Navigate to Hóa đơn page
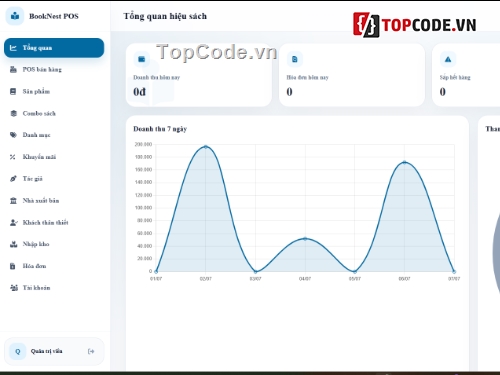The height and width of the screenshot is (375, 500). tap(54, 266)
